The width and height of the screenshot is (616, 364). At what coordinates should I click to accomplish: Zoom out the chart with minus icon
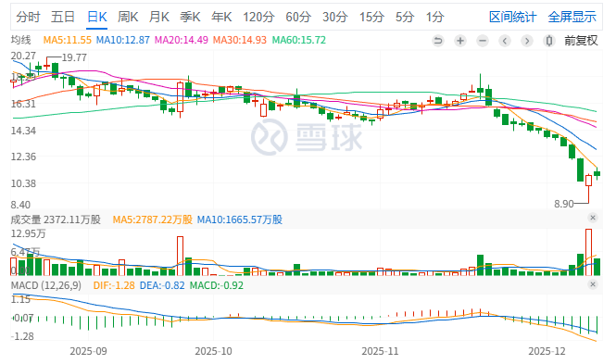(x=483, y=41)
